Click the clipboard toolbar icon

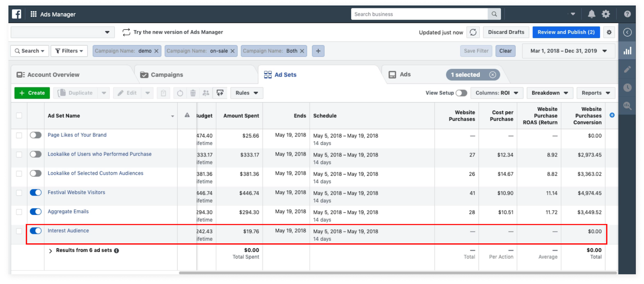pos(163,93)
